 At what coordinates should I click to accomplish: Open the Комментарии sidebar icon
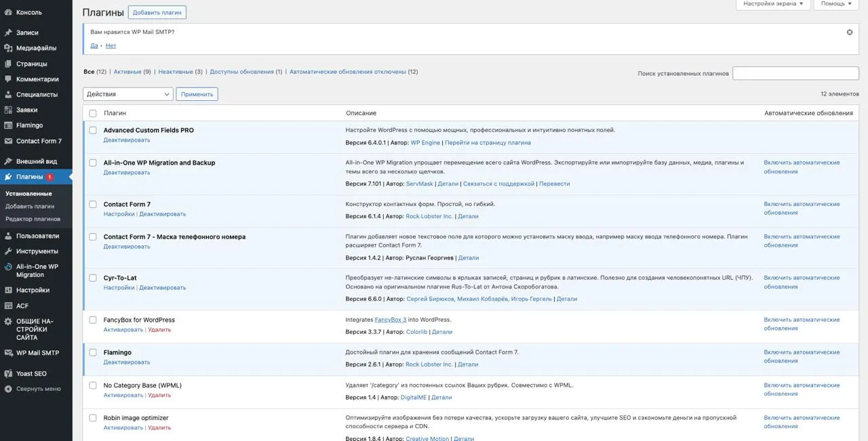coord(8,79)
